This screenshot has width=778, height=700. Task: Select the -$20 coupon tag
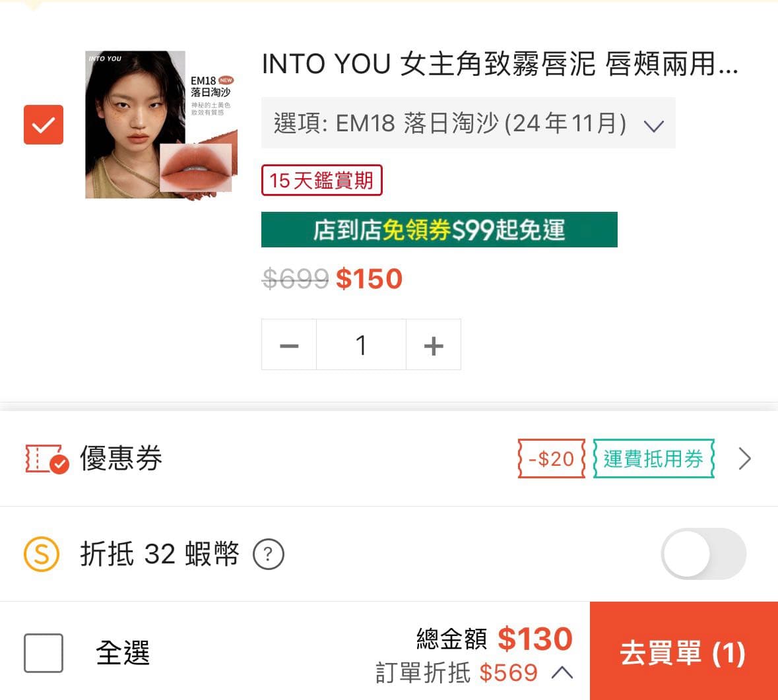point(552,458)
